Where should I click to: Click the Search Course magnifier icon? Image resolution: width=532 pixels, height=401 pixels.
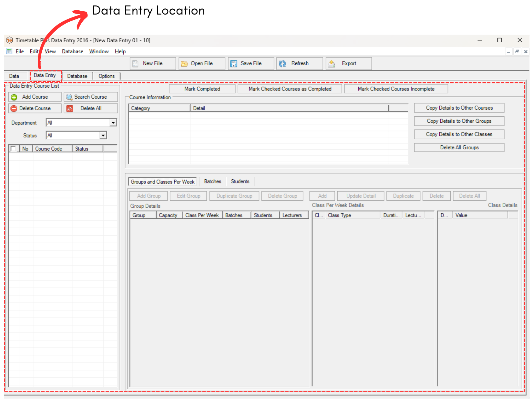pyautogui.click(x=69, y=97)
